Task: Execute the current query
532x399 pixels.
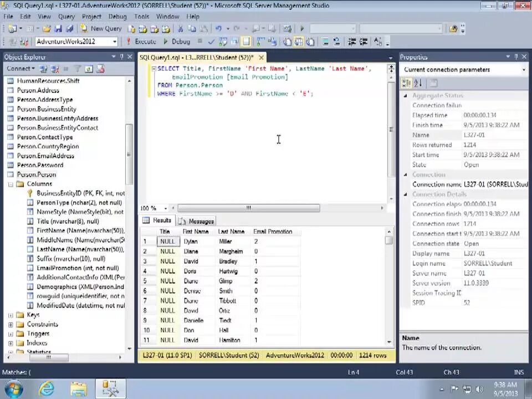Action: click(141, 42)
